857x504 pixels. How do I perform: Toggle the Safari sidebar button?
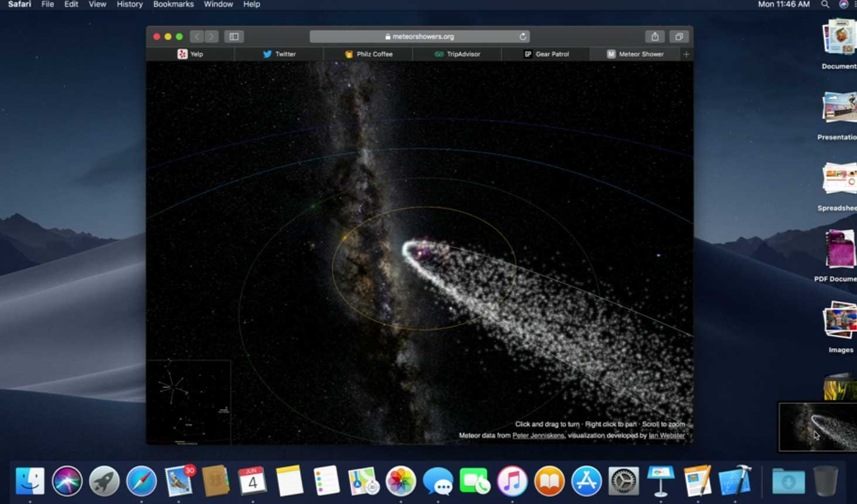pyautogui.click(x=234, y=36)
